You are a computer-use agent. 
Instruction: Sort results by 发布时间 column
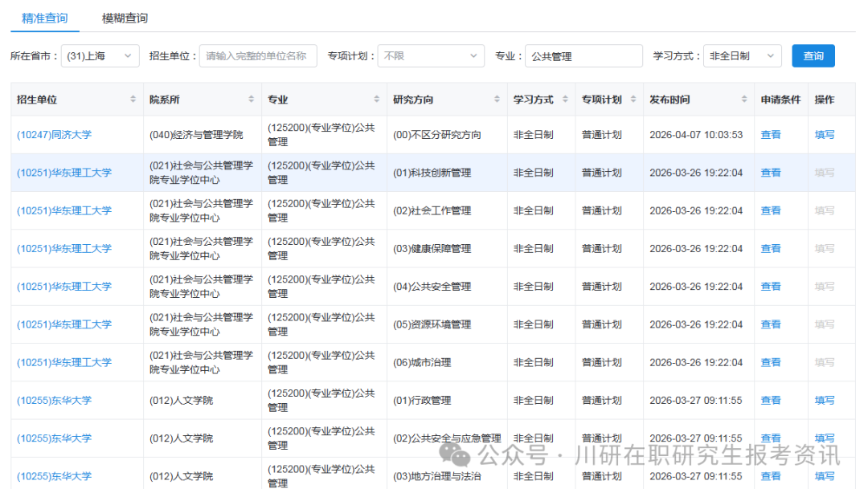[743, 98]
